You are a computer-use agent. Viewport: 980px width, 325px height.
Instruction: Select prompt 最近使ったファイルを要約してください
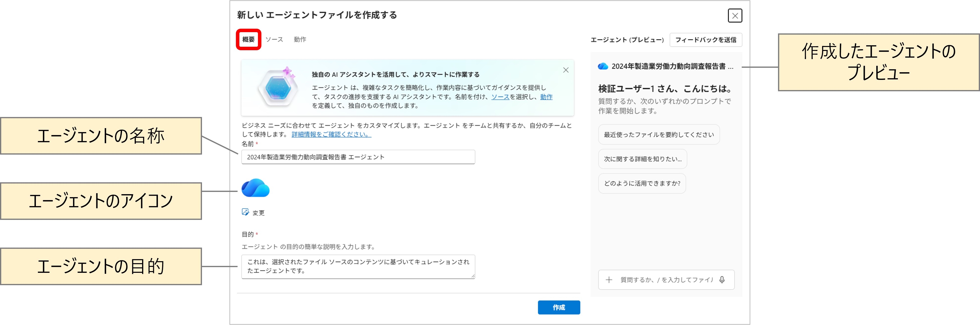pyautogui.click(x=658, y=135)
